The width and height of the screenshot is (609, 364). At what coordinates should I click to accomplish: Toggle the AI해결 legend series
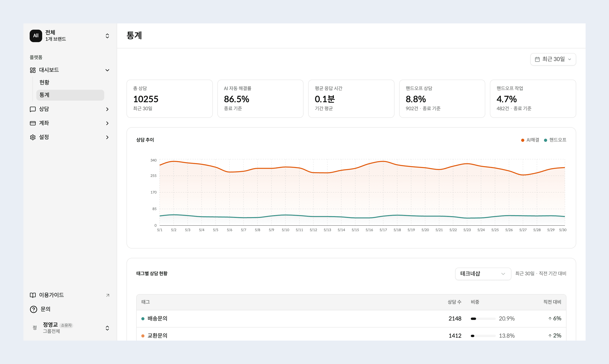pos(530,140)
